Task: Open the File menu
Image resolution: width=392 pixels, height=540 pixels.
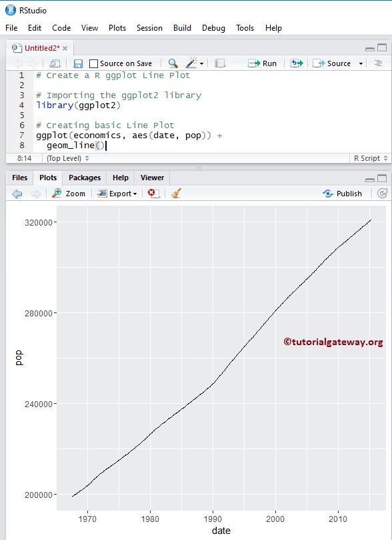Action: [11, 28]
